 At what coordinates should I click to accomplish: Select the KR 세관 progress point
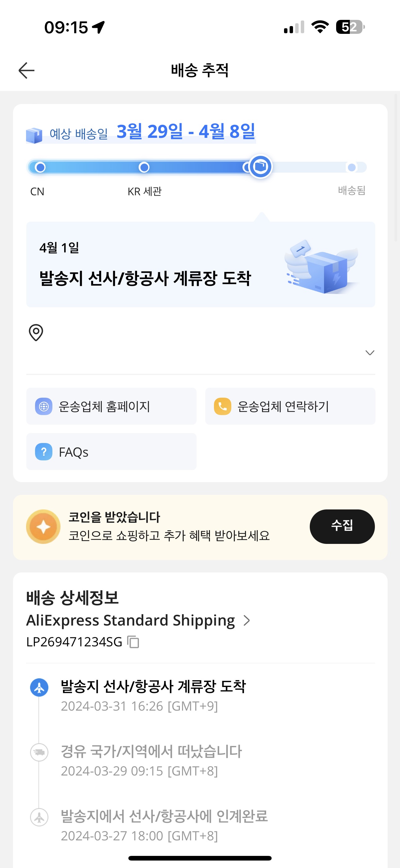pyautogui.click(x=144, y=167)
